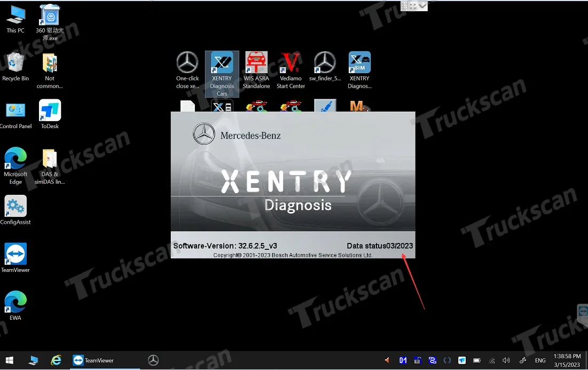The height and width of the screenshot is (370, 588).
Task: Open the clock showing 1:38:58 PM
Action: (x=567, y=360)
